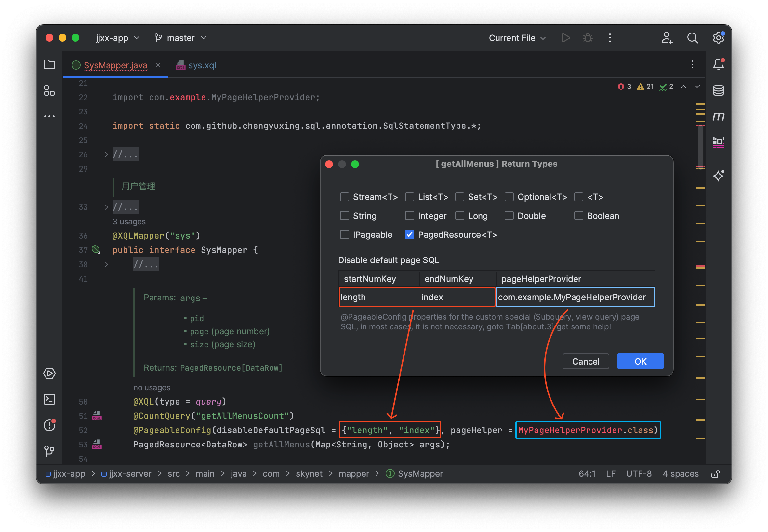Viewport: 768px width, 532px height.
Task: Click skynet in breadcrumb bar
Action: pyautogui.click(x=309, y=474)
